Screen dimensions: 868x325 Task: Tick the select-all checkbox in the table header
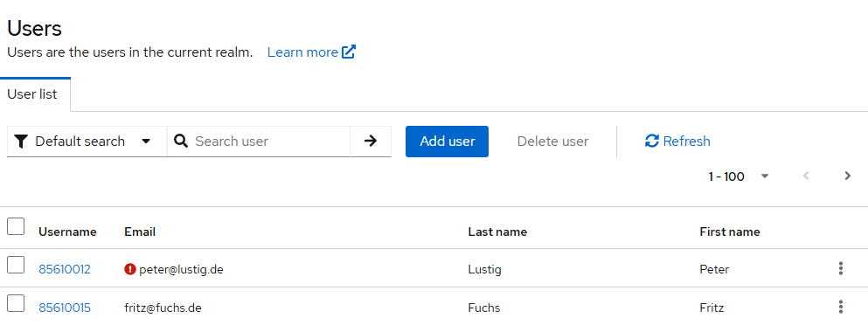pyautogui.click(x=16, y=226)
